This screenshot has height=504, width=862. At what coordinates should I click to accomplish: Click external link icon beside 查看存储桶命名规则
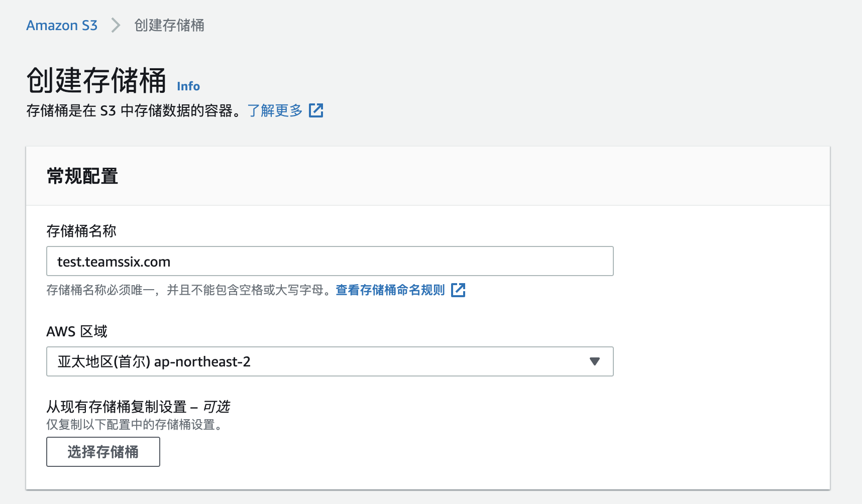click(458, 290)
